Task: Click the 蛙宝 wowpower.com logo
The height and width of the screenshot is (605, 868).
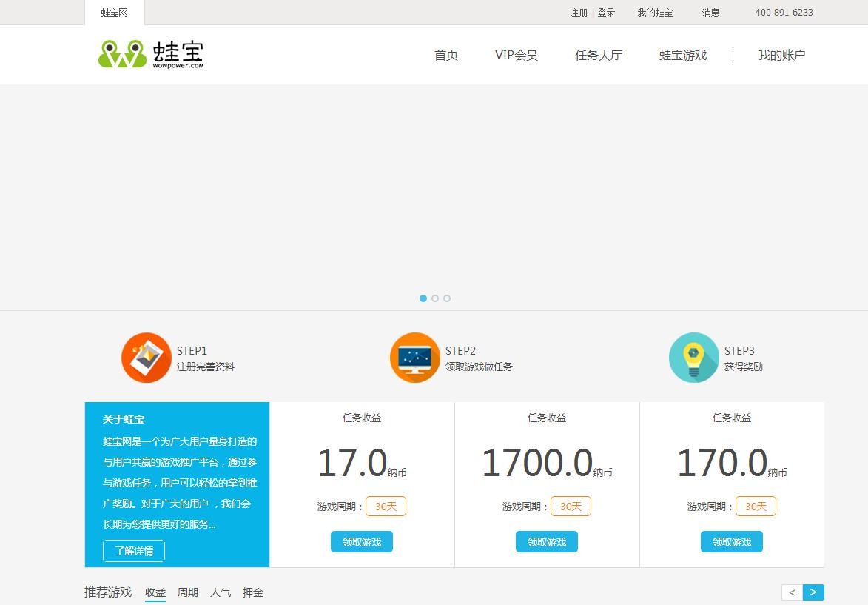Action: coord(151,54)
